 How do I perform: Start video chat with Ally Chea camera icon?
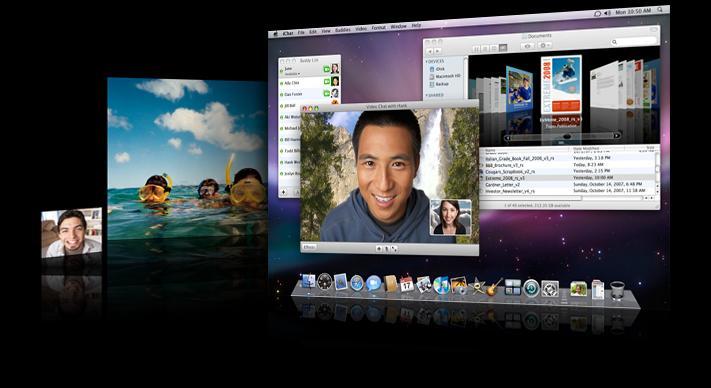(326, 82)
